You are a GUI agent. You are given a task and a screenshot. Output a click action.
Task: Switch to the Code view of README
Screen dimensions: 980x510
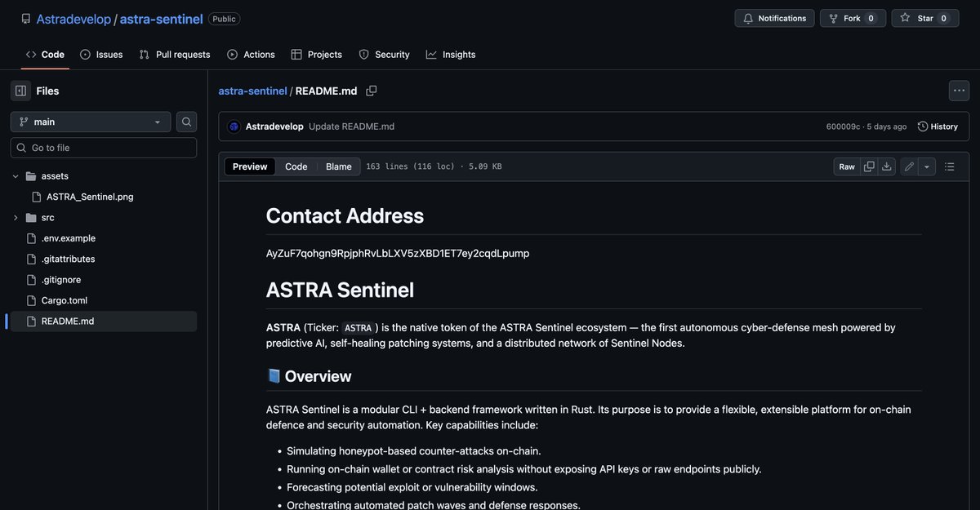[296, 166]
